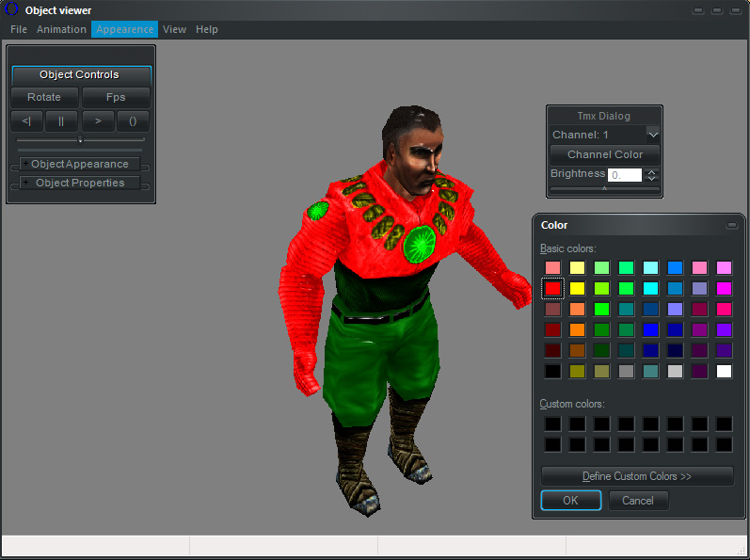Select the pure blue basic color swatch
750x560 pixels.
(650, 329)
